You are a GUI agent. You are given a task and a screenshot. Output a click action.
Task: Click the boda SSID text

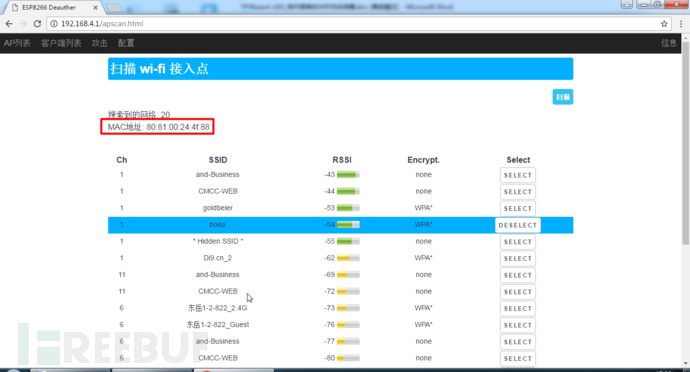(x=217, y=225)
